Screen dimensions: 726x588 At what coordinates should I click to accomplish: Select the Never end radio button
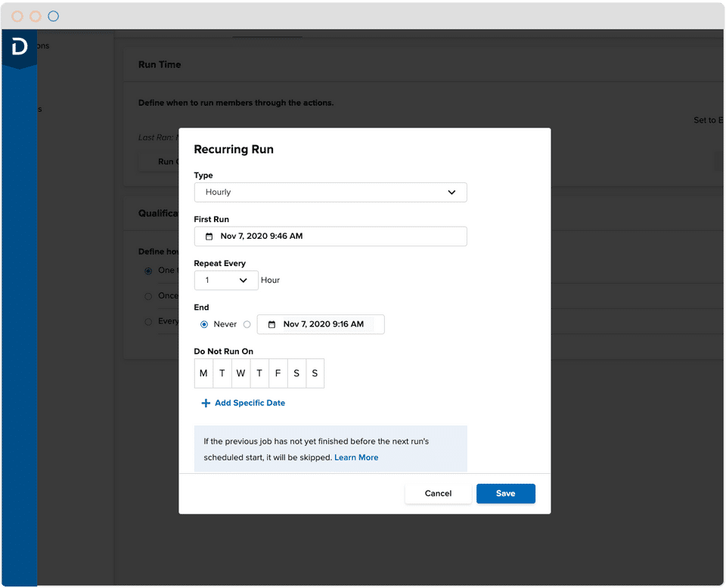pyautogui.click(x=204, y=324)
